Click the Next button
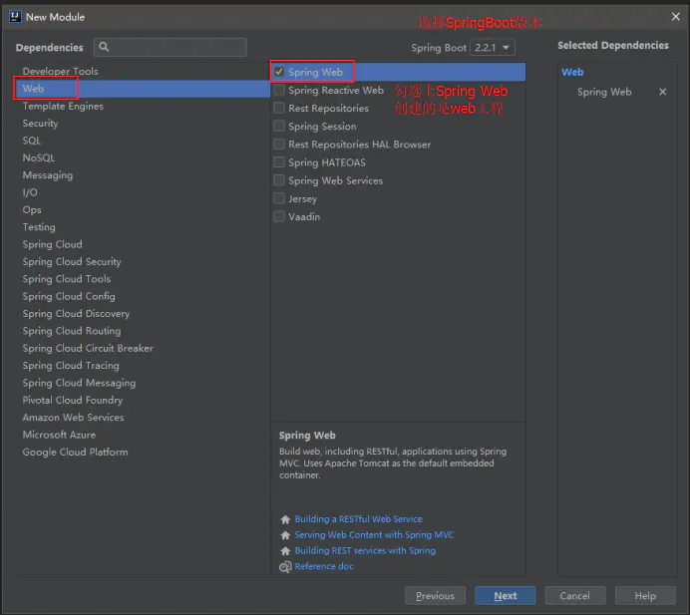 [x=506, y=596]
